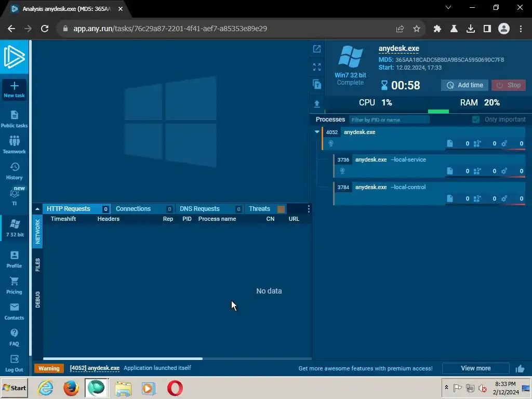
Task: Open Public tasks in sidebar
Action: (x=14, y=119)
